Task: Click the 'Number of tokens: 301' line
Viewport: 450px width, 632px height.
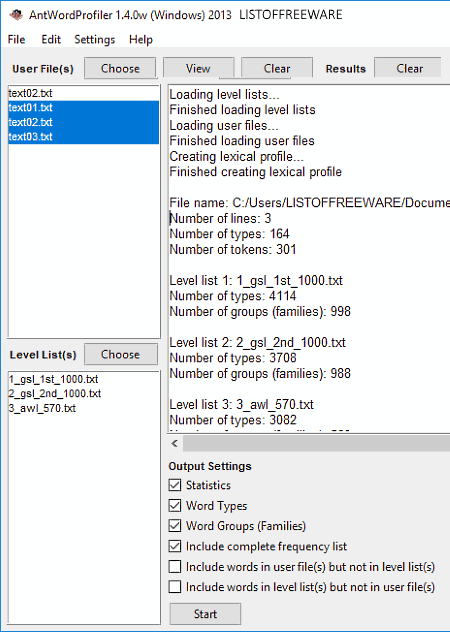Action: click(233, 249)
